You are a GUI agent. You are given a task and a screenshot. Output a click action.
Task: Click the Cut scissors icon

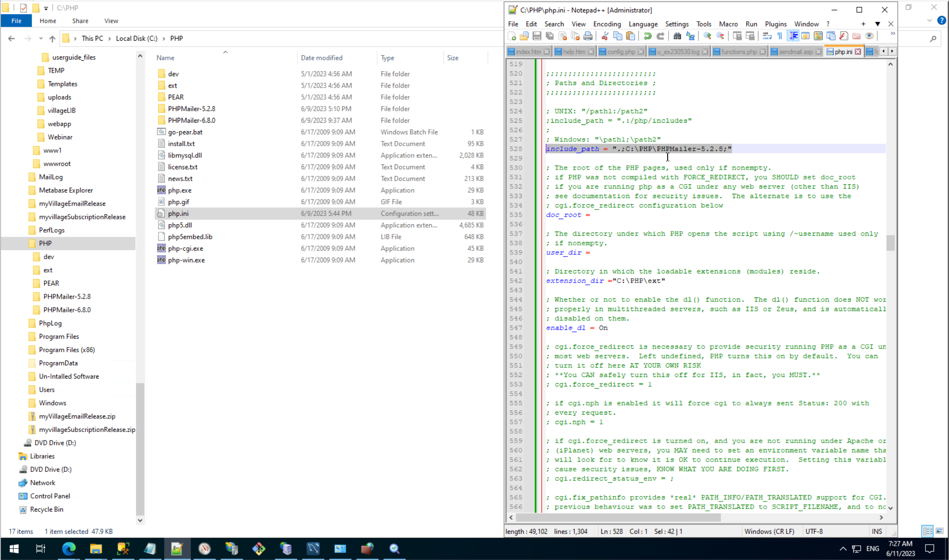coord(605,36)
